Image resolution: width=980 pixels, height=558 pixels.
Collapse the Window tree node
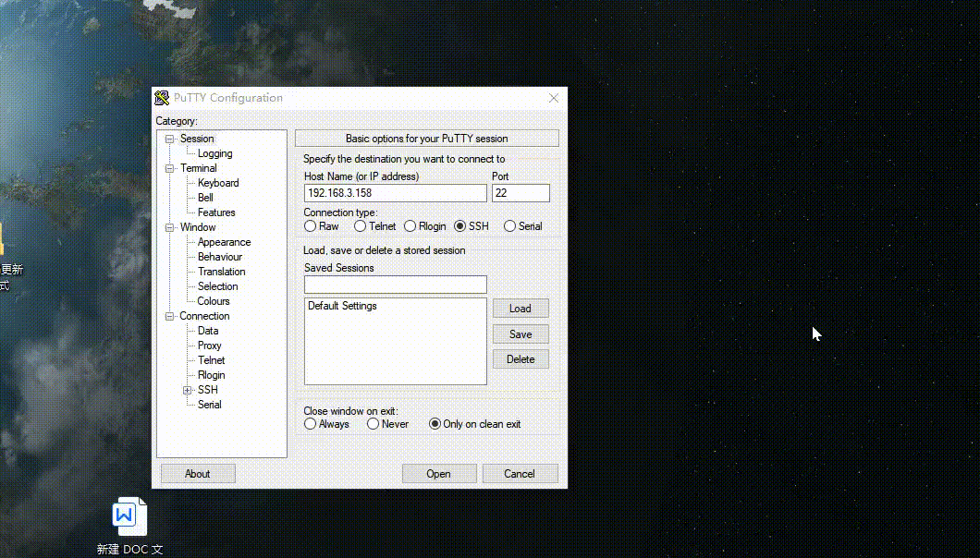(169, 227)
